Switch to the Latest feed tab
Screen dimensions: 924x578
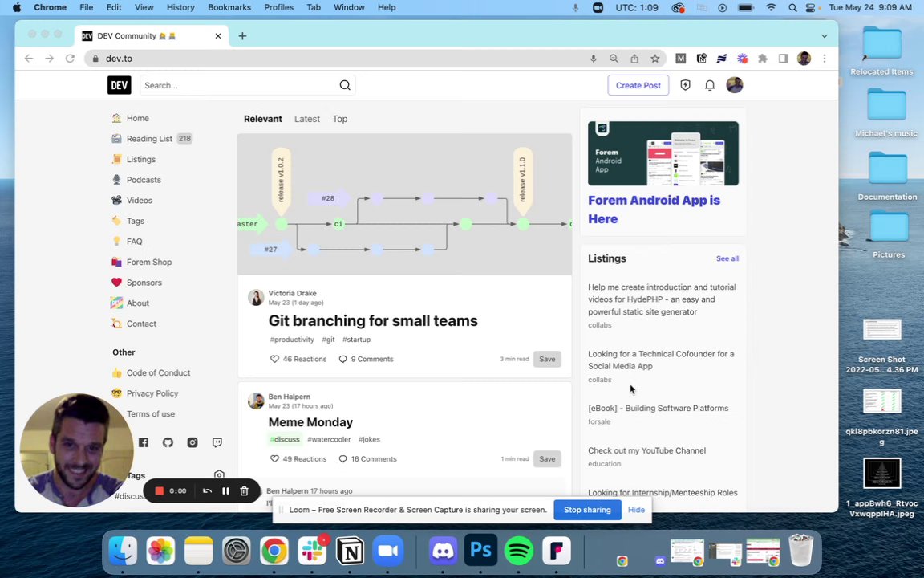[307, 119]
